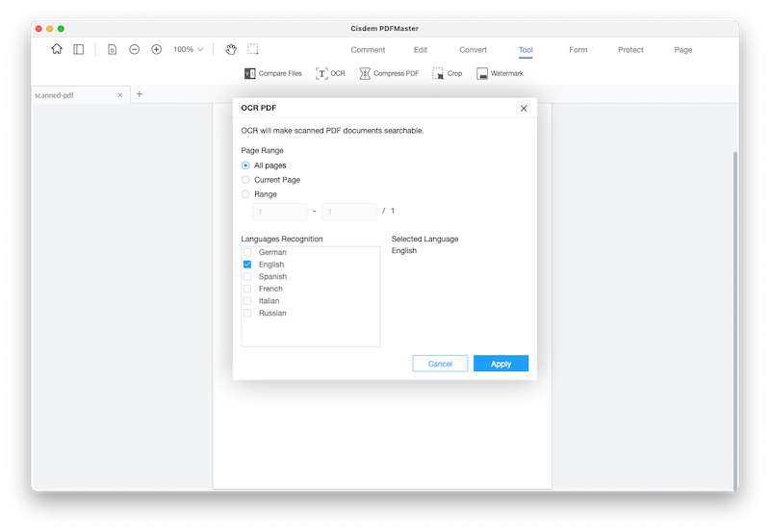Select the Range radio button
Viewport: 770px width, 532px height.
(x=245, y=194)
